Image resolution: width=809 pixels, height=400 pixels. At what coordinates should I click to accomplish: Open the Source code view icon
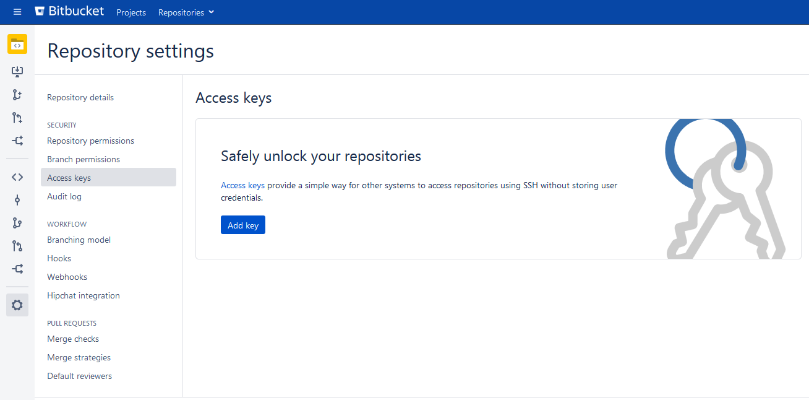[x=17, y=177]
